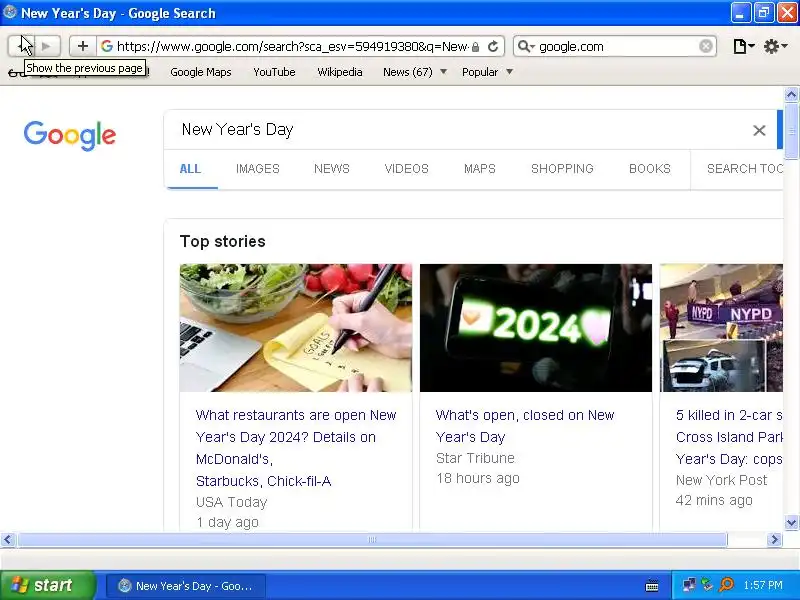Close the browser window

point(787,13)
